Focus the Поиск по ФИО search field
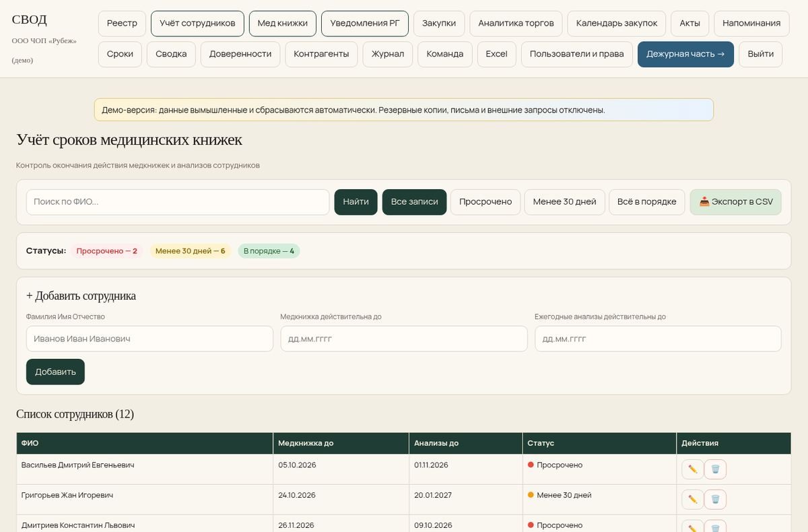 [x=178, y=202]
